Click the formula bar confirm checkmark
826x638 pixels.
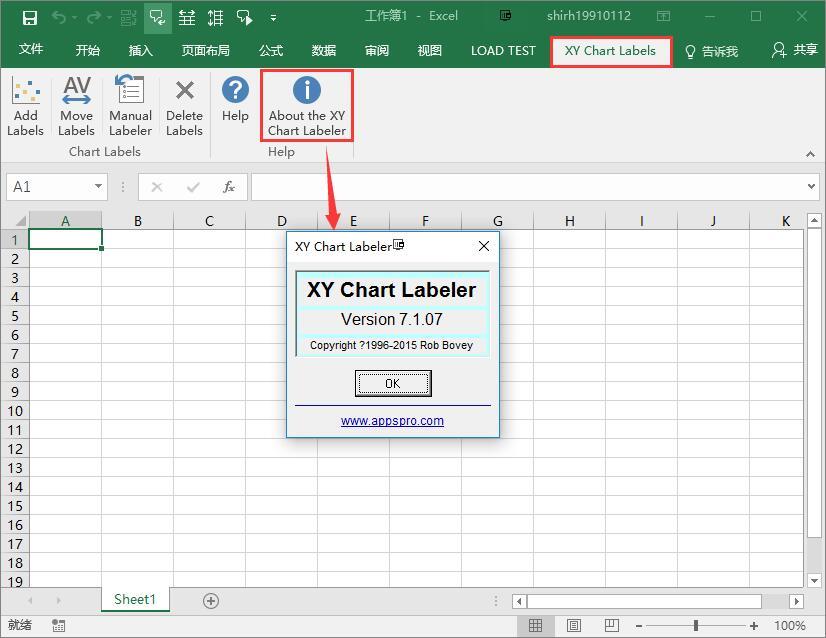193,187
